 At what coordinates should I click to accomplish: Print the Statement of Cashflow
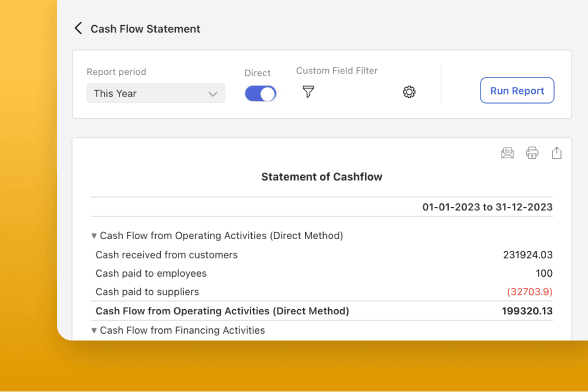tap(532, 153)
